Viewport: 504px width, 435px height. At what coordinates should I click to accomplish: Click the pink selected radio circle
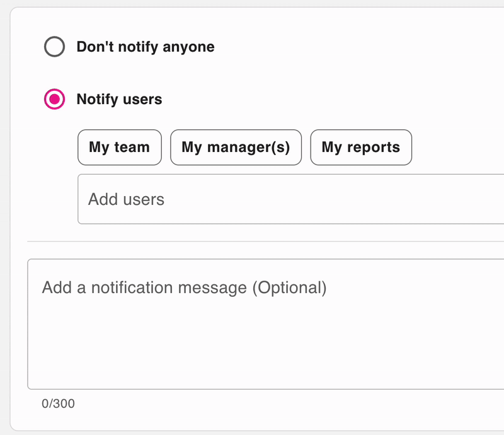pyautogui.click(x=55, y=100)
